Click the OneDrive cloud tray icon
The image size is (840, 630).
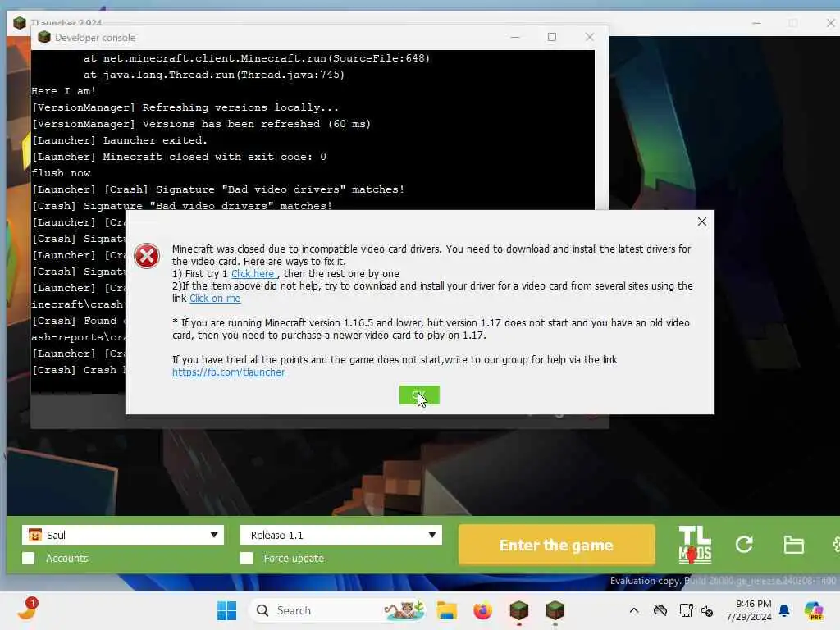point(660,610)
